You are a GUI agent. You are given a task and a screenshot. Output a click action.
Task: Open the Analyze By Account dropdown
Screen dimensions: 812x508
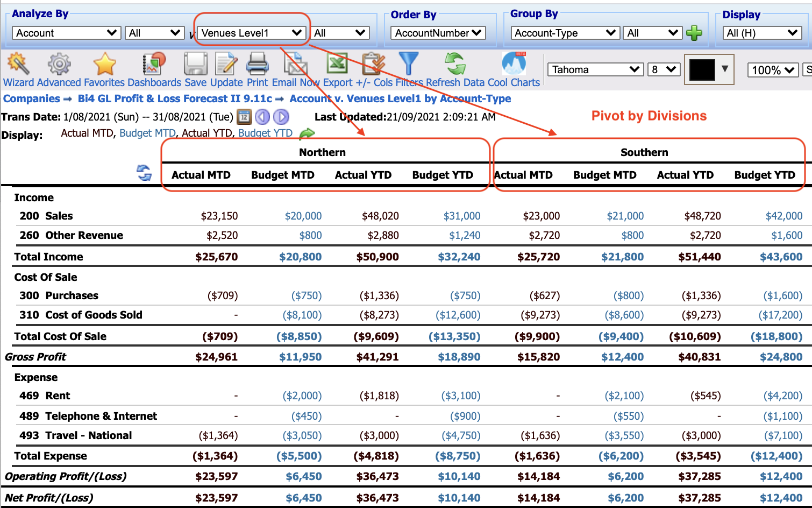pos(66,33)
